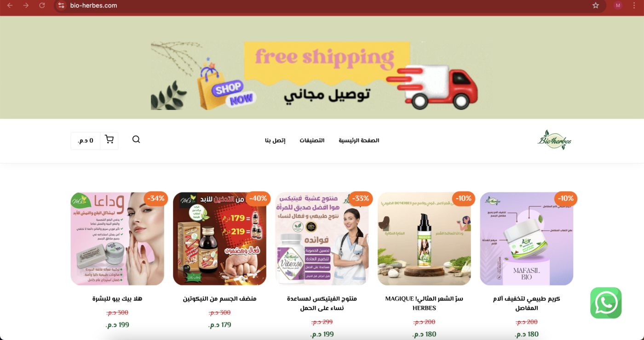Screen dimensions: 644x340
Task: Click هلا بيك بيو للبشرة product title
Action: [117, 299]
